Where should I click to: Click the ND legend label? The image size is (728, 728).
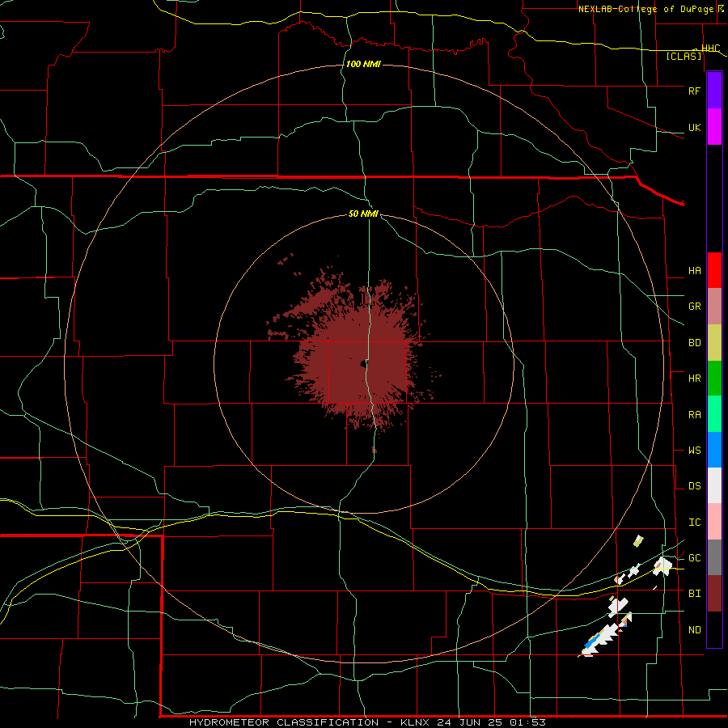tap(694, 630)
